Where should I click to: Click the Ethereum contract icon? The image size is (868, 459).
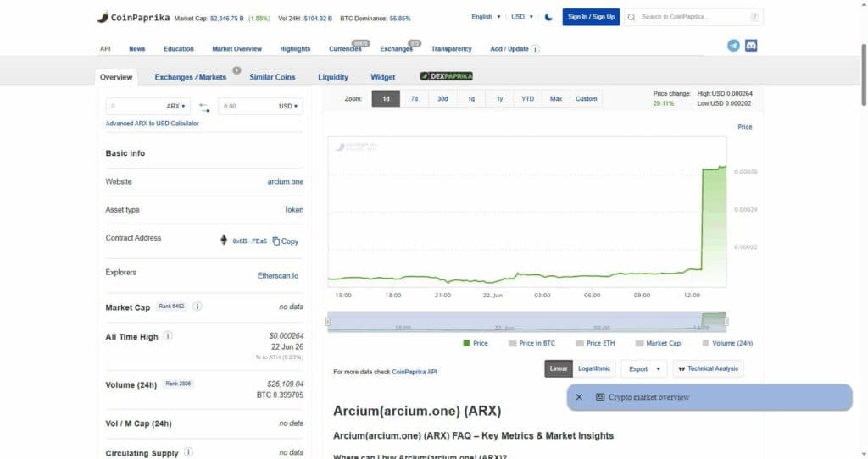click(224, 240)
